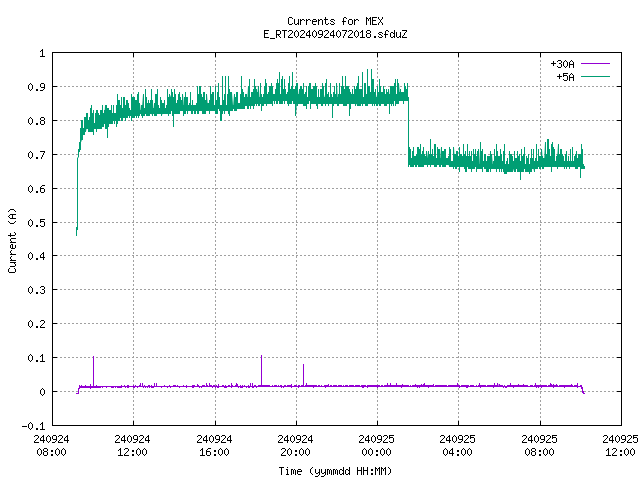
Task: Click the y-axis tick value -0.1
Action: click(x=33, y=426)
